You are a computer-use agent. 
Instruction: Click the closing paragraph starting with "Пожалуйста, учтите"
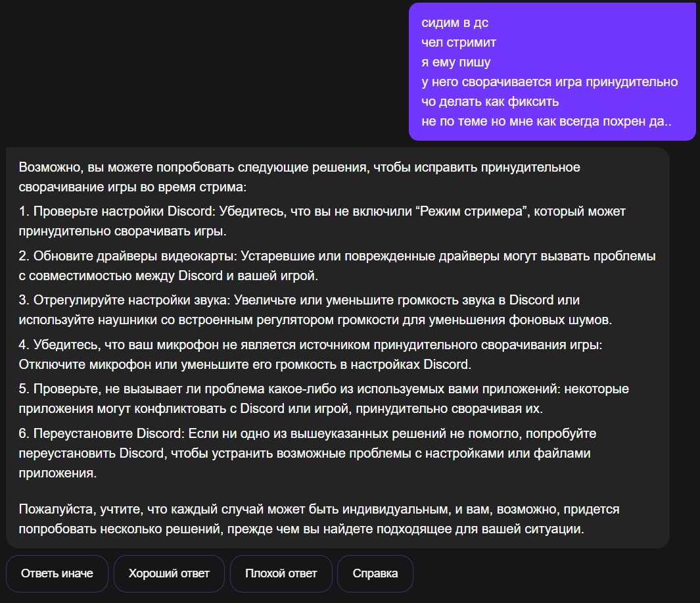(x=319, y=519)
